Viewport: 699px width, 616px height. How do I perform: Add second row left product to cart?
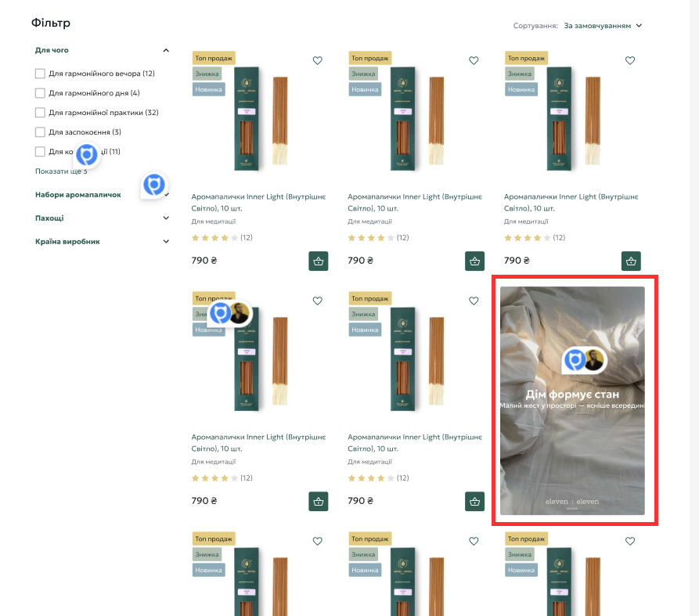point(319,502)
